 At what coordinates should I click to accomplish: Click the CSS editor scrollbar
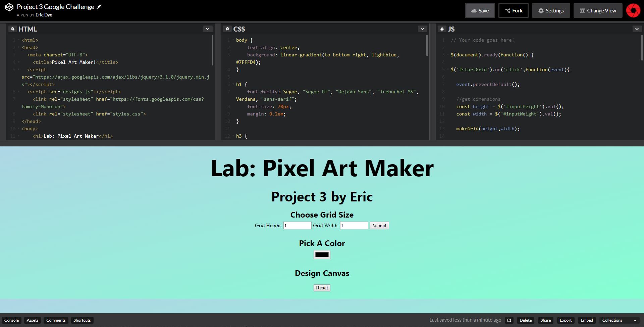pos(427,45)
